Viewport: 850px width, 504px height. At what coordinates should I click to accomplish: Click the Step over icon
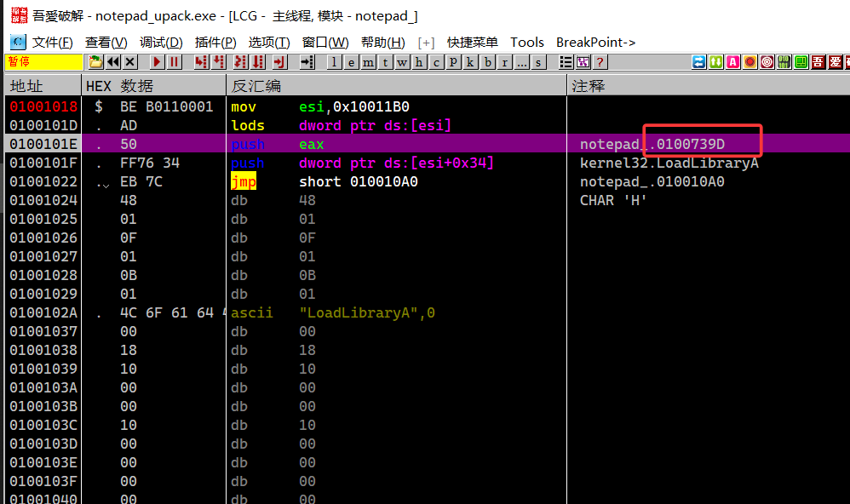coord(219,62)
